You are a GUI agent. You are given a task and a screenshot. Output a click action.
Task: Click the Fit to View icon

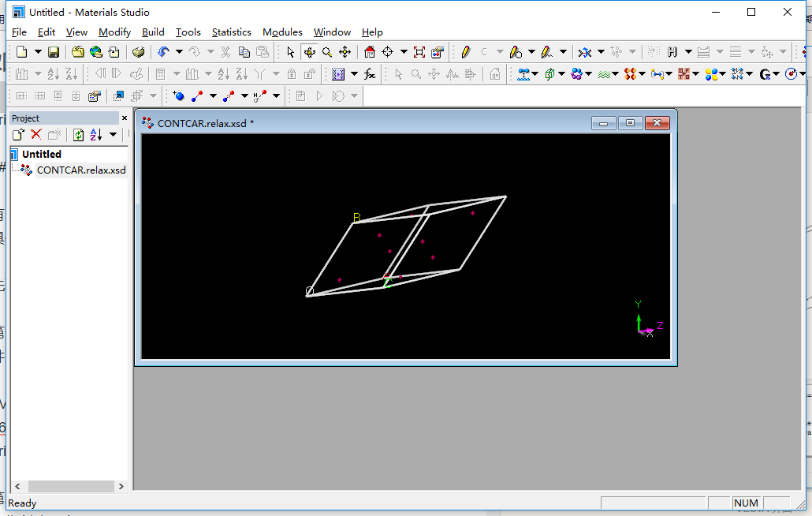(419, 52)
